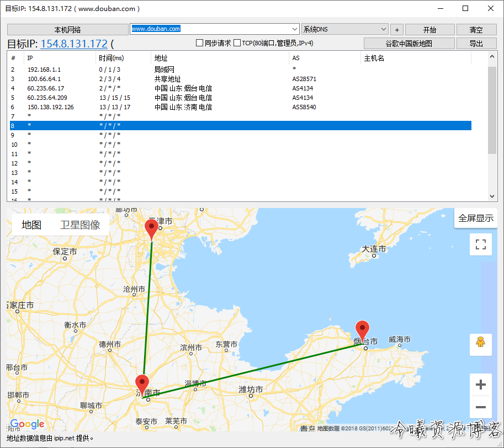Select hop row number 12
Viewport: 504px width, 448px height.
point(241,163)
